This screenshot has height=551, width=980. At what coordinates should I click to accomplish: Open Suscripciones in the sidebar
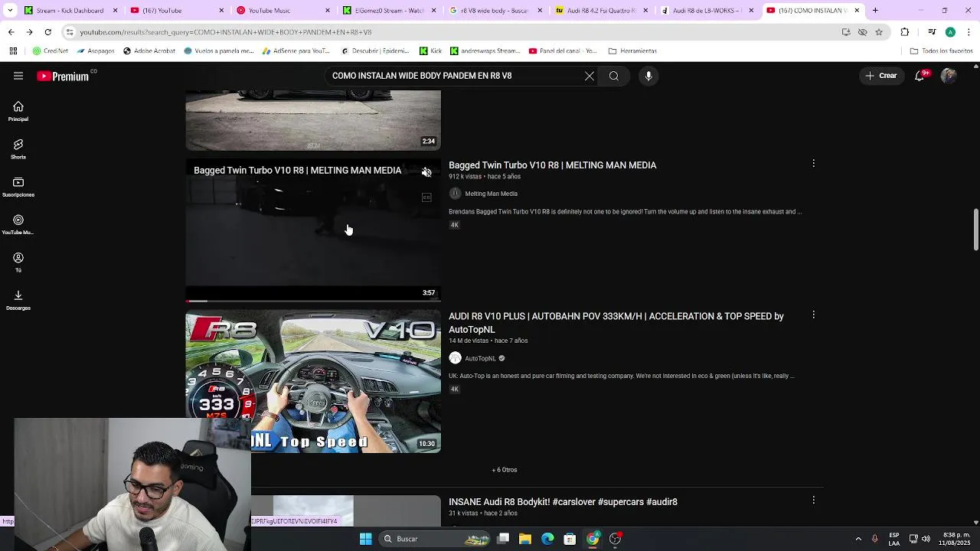[18, 187]
